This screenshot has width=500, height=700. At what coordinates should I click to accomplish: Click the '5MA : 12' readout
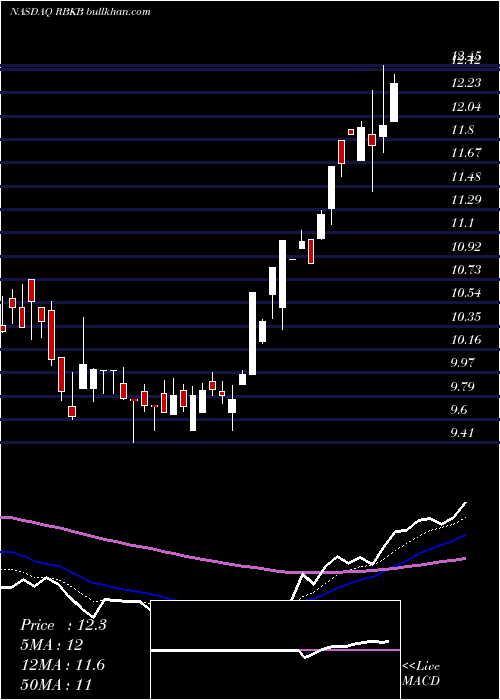click(x=51, y=645)
